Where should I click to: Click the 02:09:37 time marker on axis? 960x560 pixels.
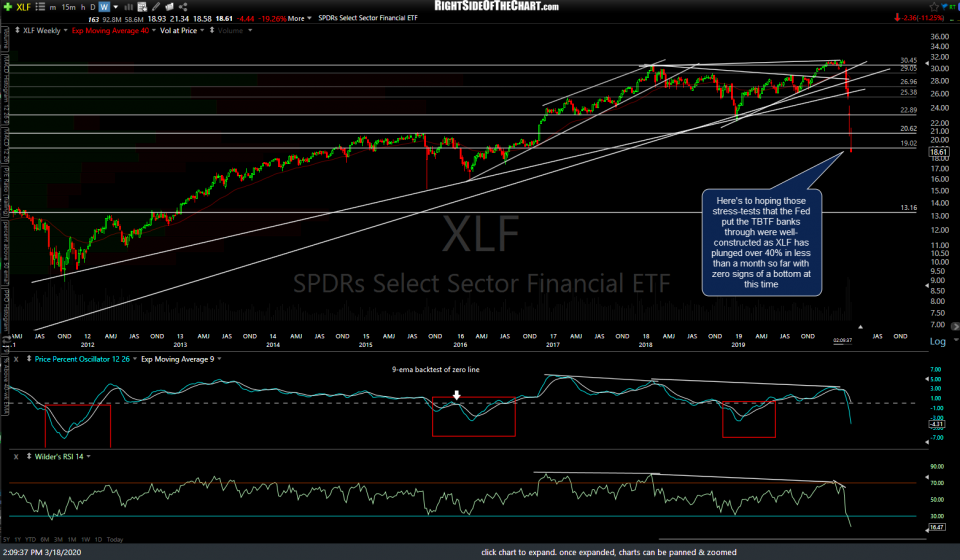pyautogui.click(x=842, y=340)
